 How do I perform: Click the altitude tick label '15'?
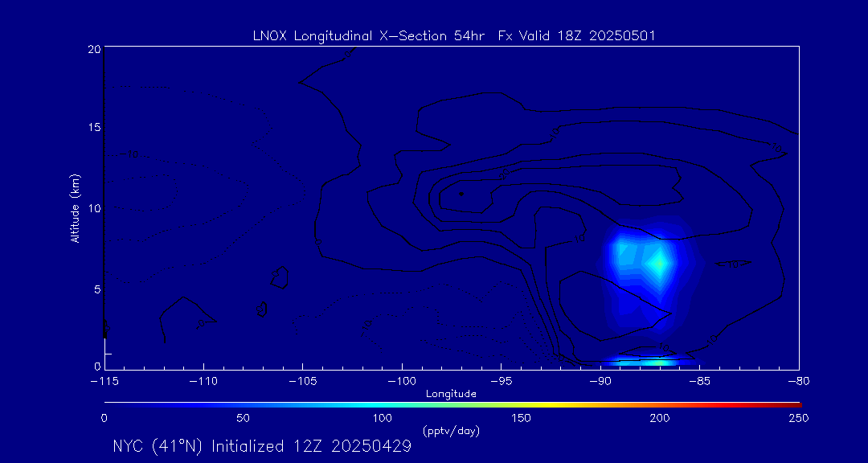click(93, 127)
